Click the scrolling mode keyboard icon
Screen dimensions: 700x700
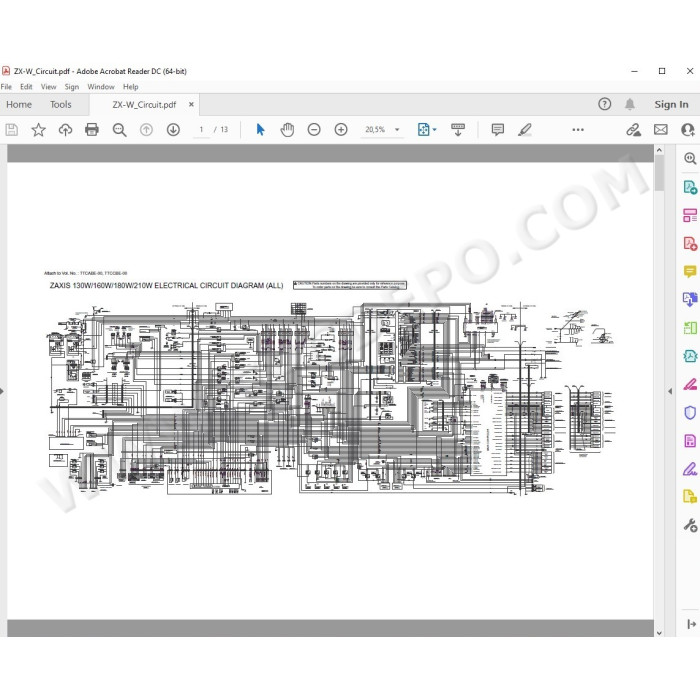click(x=458, y=130)
